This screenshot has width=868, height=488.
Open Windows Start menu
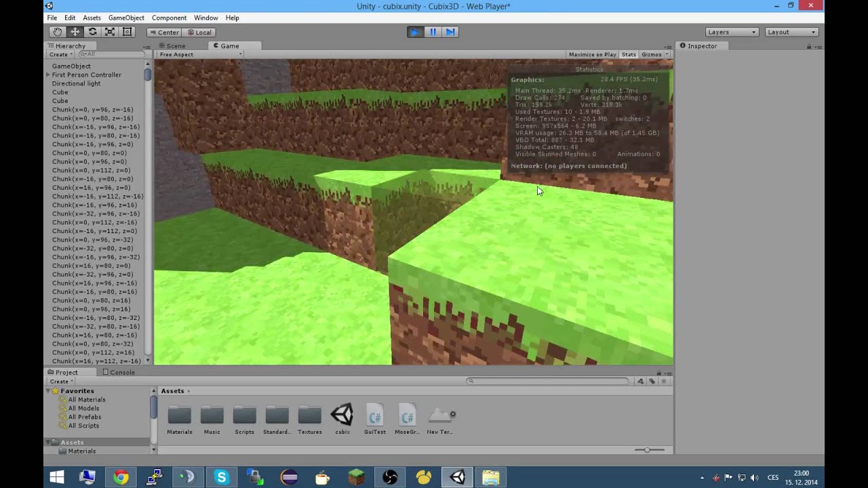56,477
